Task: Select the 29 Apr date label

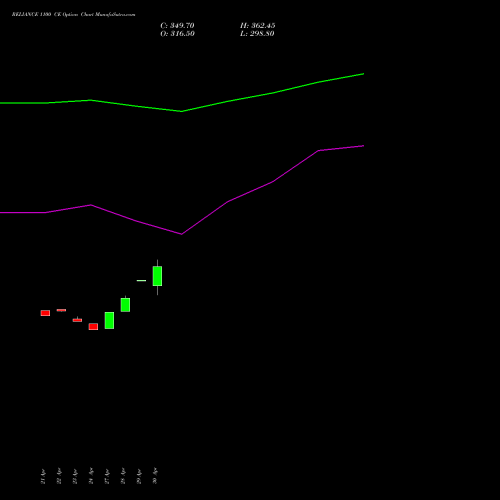Action: pyautogui.click(x=139, y=476)
